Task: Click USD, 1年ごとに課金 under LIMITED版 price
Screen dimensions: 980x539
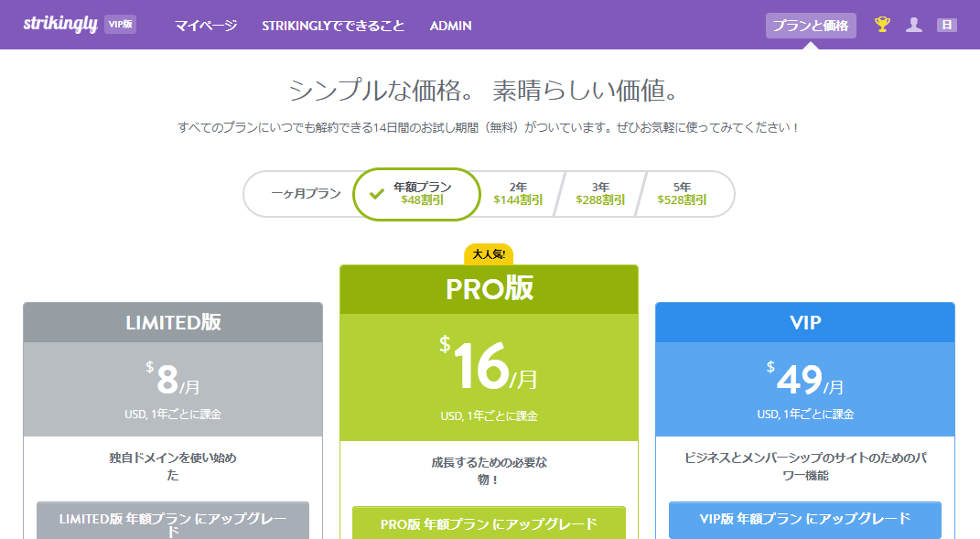Action: pyautogui.click(x=173, y=414)
